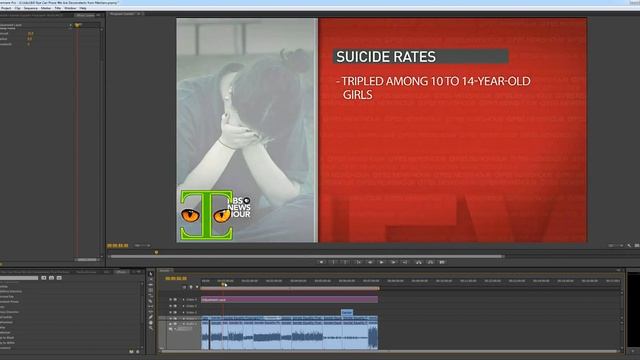The width and height of the screenshot is (640, 360).
Task: Open the Window menu
Action: click(70, 8)
